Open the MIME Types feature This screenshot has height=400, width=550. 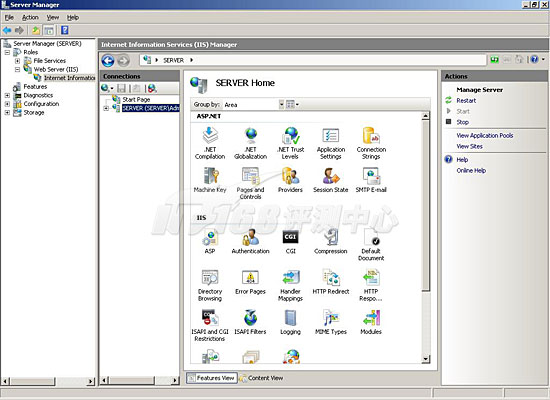click(331, 322)
